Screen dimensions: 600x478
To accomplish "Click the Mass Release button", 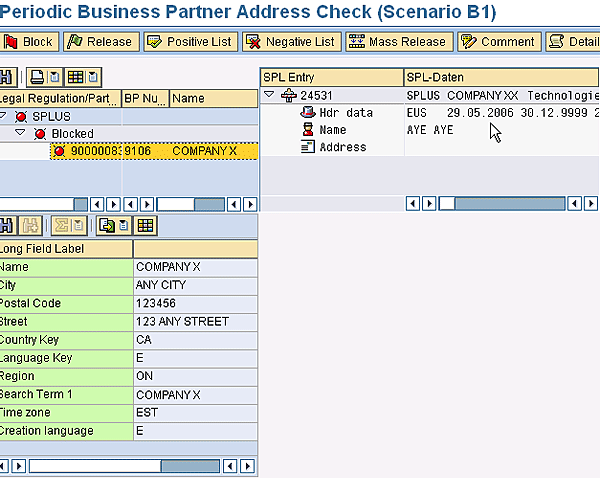I will click(399, 42).
